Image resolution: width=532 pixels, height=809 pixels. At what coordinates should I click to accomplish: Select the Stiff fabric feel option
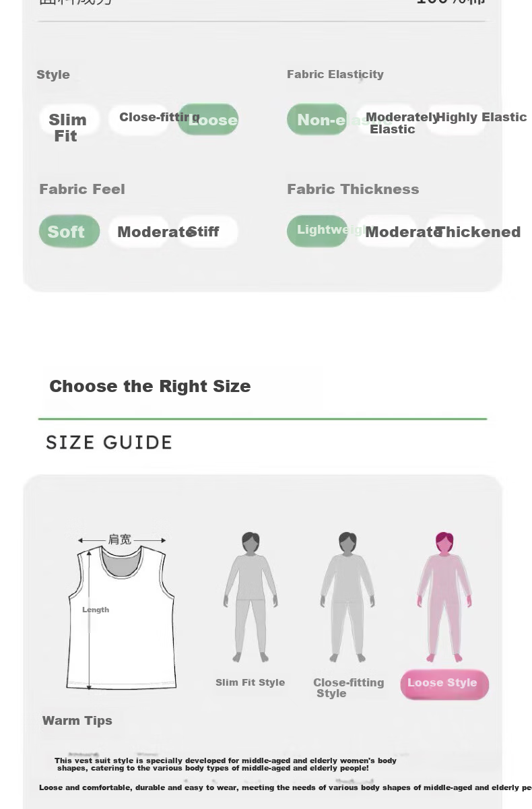[x=208, y=231]
